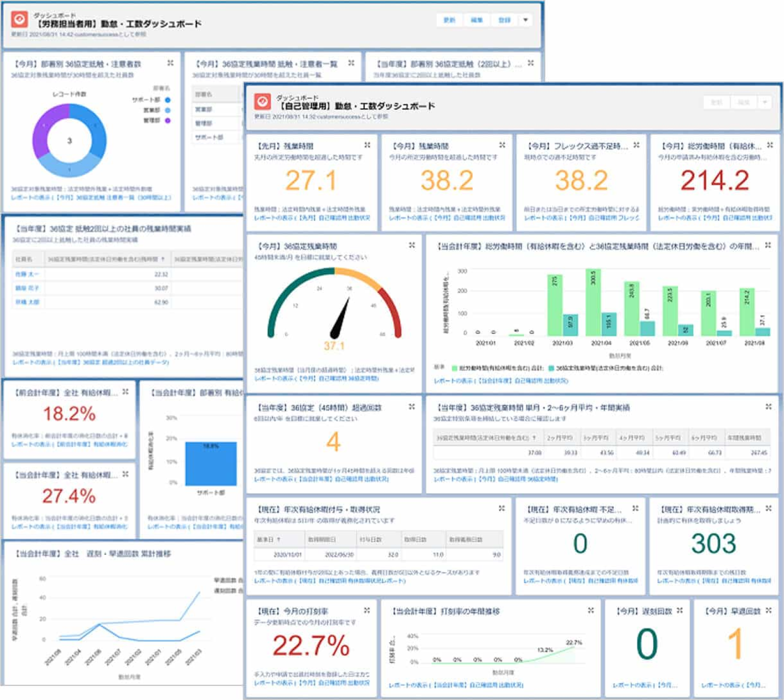The image size is (784, 700).
Task: Expand the annual total labor hours bar chart
Action: [x=767, y=245]
